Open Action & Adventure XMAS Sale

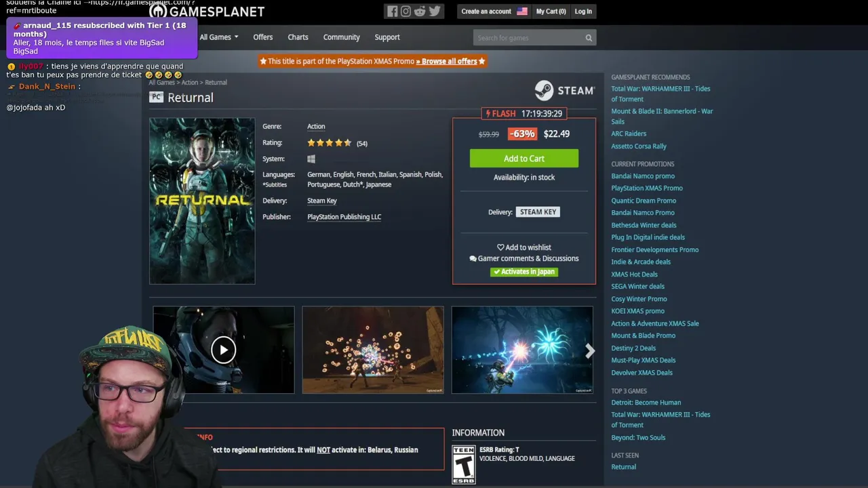click(x=655, y=323)
